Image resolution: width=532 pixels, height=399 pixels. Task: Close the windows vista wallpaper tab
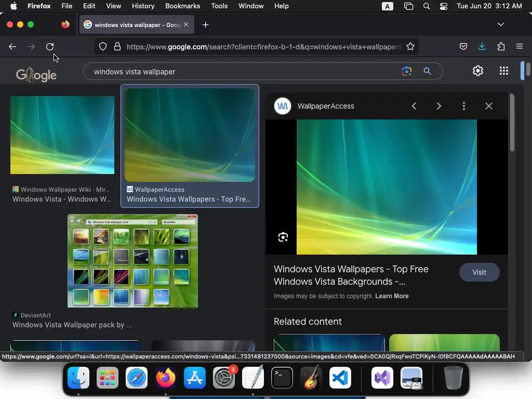click(186, 24)
